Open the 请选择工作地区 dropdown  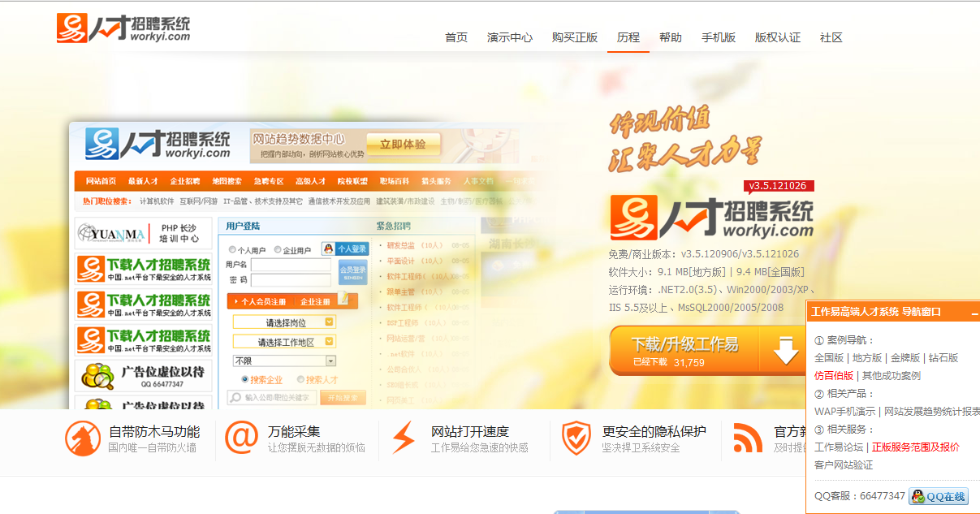pyautogui.click(x=284, y=342)
